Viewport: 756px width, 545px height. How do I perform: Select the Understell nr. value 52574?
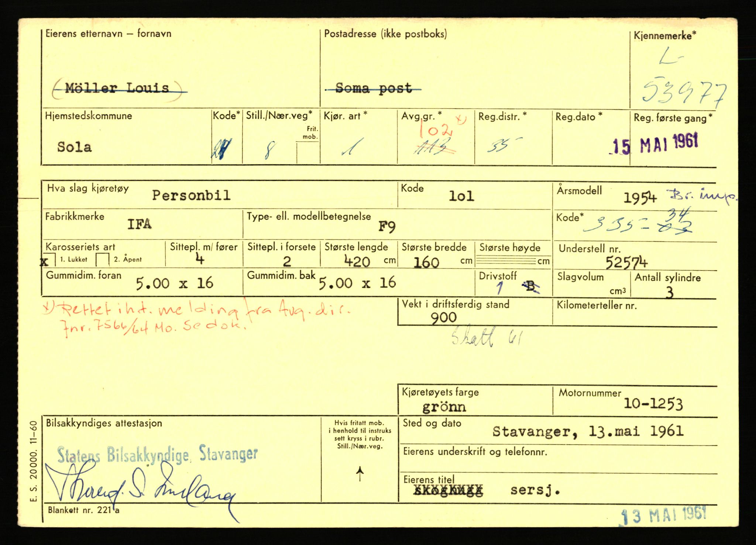pos(626,262)
